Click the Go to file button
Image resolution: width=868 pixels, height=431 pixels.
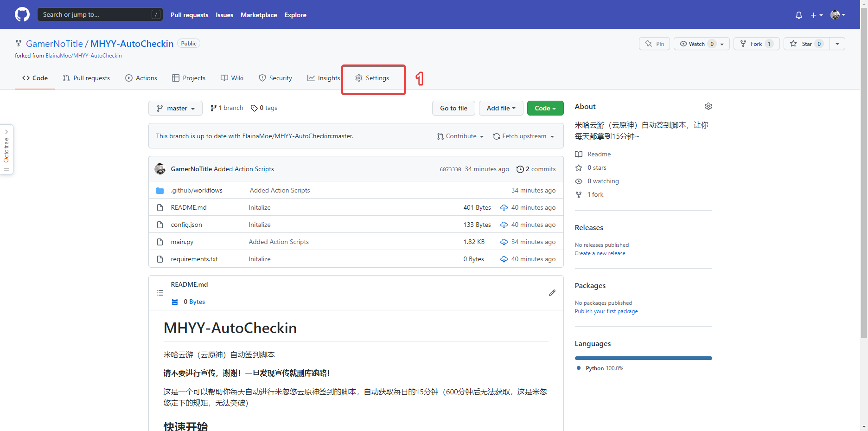click(x=453, y=108)
